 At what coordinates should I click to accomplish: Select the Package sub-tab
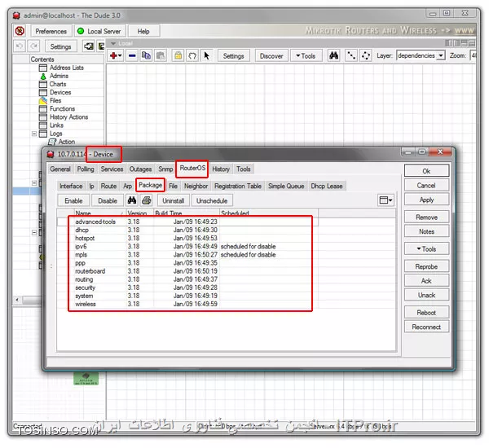click(150, 185)
